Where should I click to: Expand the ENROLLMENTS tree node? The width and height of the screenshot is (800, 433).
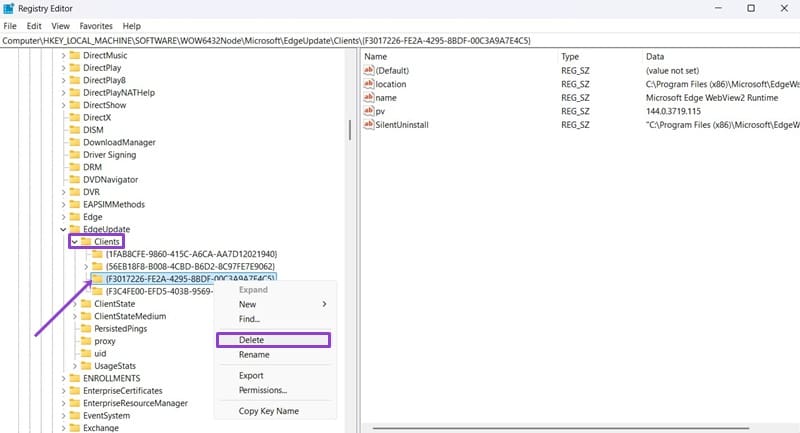pyautogui.click(x=64, y=378)
